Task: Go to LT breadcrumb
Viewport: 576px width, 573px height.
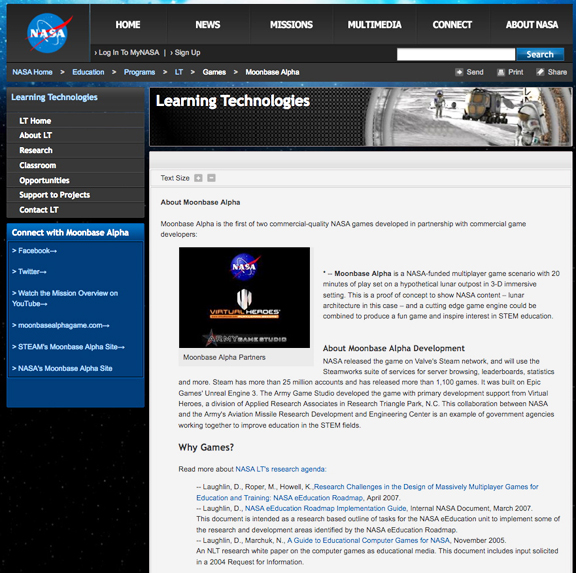Action: (x=179, y=72)
